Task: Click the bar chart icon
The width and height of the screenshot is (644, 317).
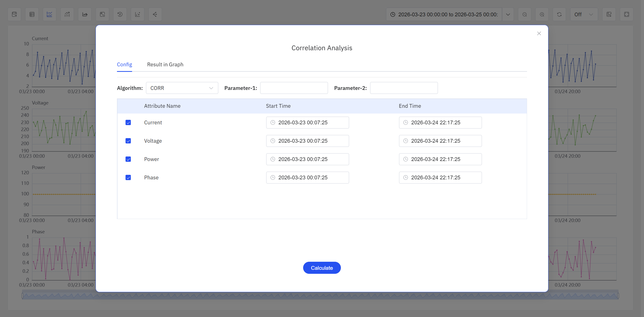Action: click(x=67, y=14)
